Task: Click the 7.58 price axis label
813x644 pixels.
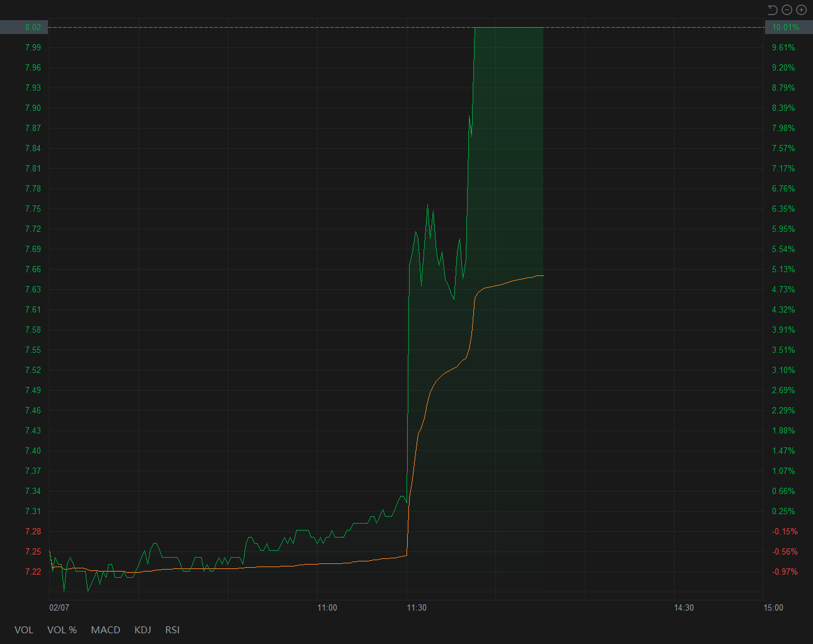Action: click(33, 330)
